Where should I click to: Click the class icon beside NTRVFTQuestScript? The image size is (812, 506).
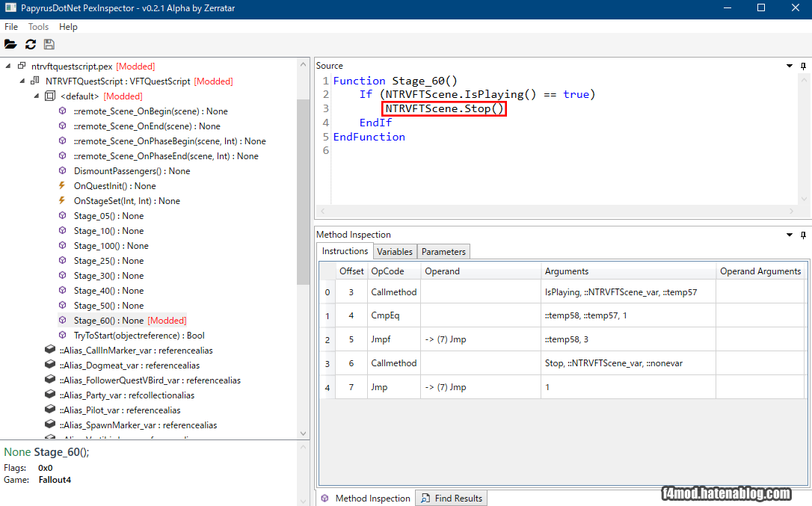[x=35, y=81]
